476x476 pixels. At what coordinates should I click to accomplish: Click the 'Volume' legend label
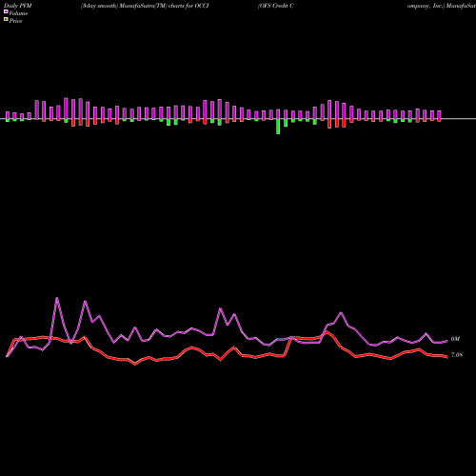pyautogui.click(x=18, y=13)
